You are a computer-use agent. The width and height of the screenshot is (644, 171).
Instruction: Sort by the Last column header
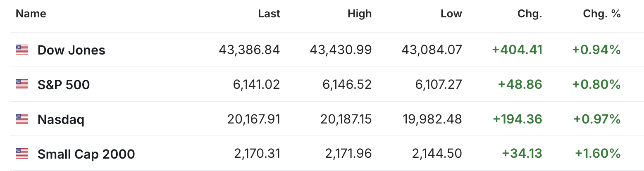point(269,14)
